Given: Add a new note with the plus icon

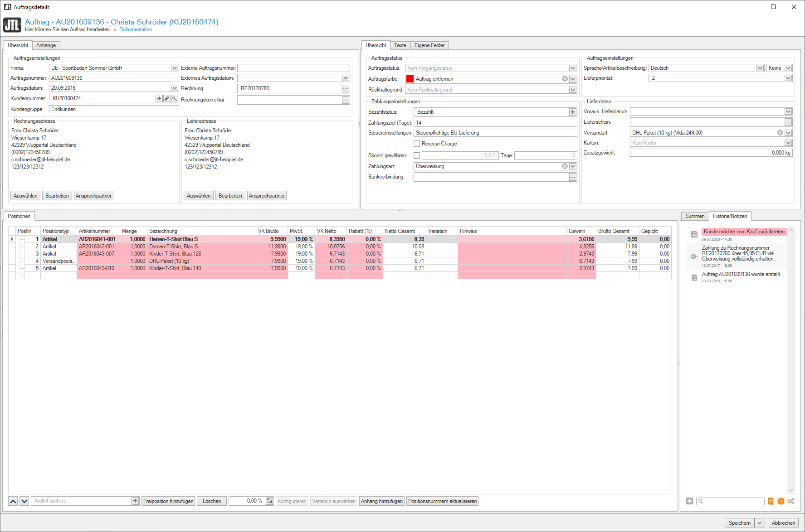Looking at the screenshot, I should [689, 501].
